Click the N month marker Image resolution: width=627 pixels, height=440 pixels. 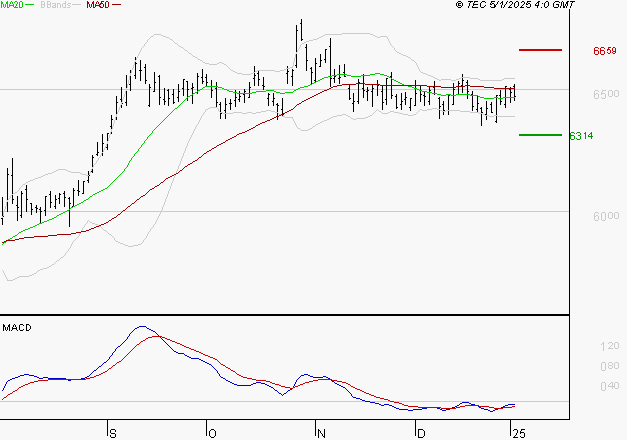pos(321,433)
